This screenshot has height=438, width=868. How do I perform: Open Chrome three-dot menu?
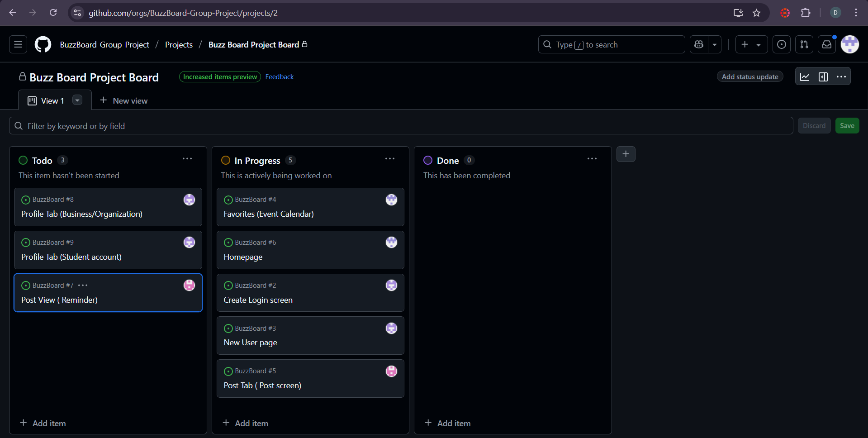coord(856,13)
